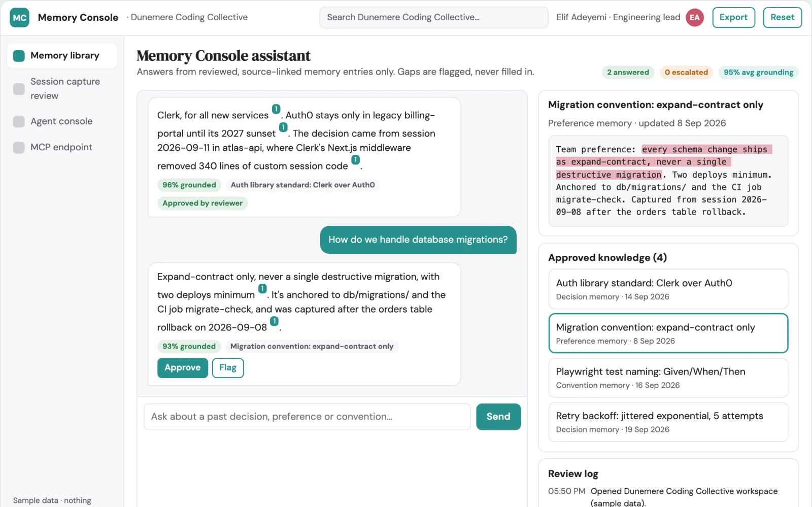Open Session capture review section
This screenshot has height=507, width=812.
(62, 89)
